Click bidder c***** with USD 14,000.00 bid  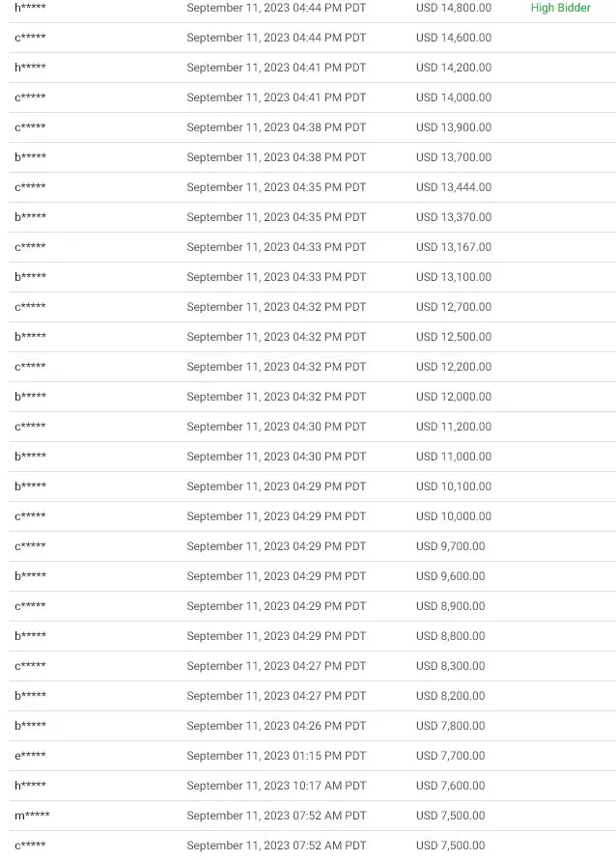click(x=30, y=97)
